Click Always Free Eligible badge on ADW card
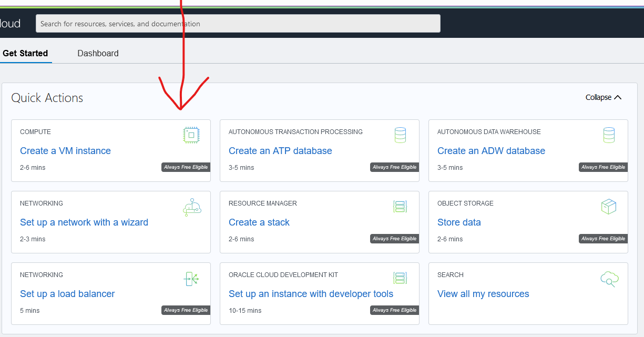Viewport: 644px width, 337px height. pos(603,167)
